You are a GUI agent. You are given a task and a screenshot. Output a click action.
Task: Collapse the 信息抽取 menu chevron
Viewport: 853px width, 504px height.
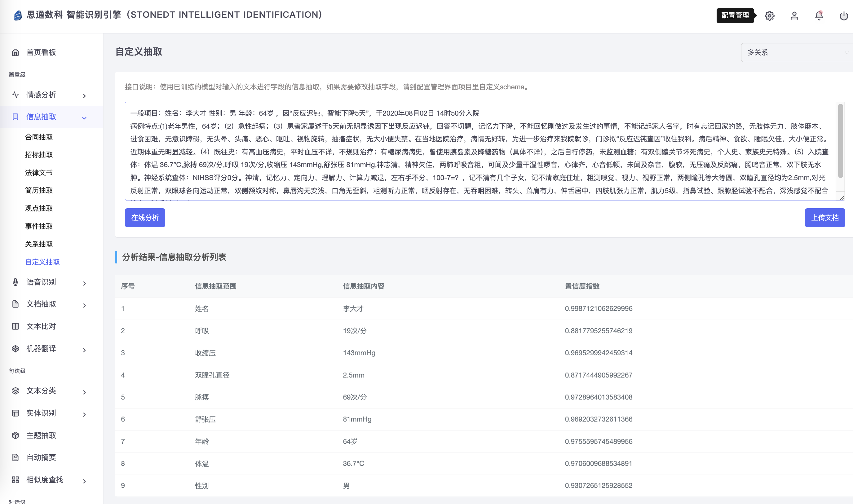(84, 118)
